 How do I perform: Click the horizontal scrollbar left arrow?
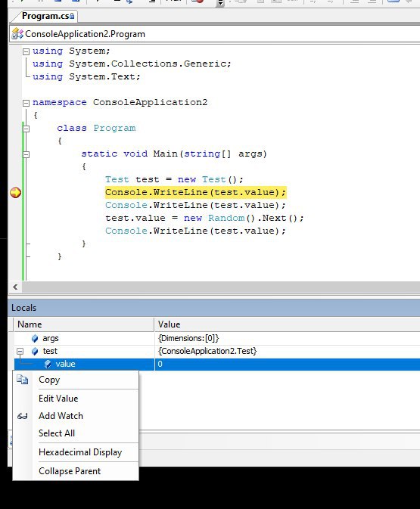15,287
